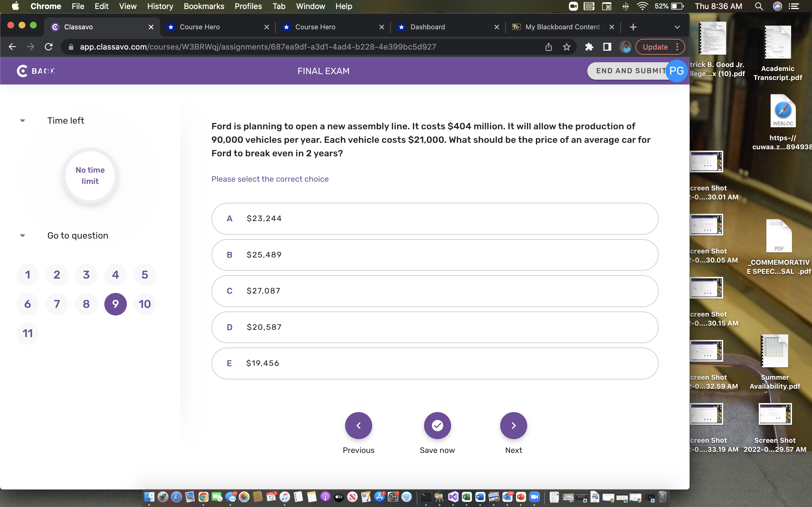
Task: Open the tab search dropdown chevron
Action: click(x=677, y=27)
